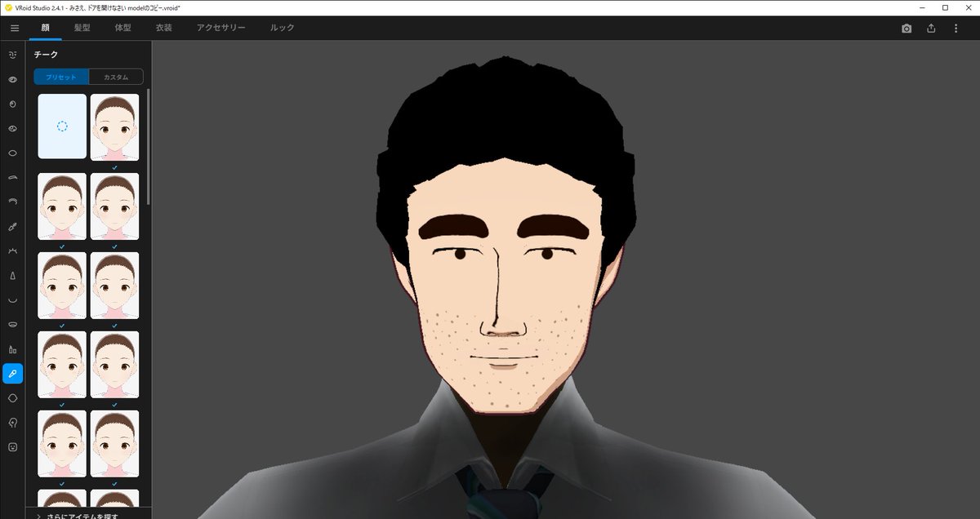This screenshot has height=519, width=980.
Task: Select the face set category icon
Action: pos(12,55)
